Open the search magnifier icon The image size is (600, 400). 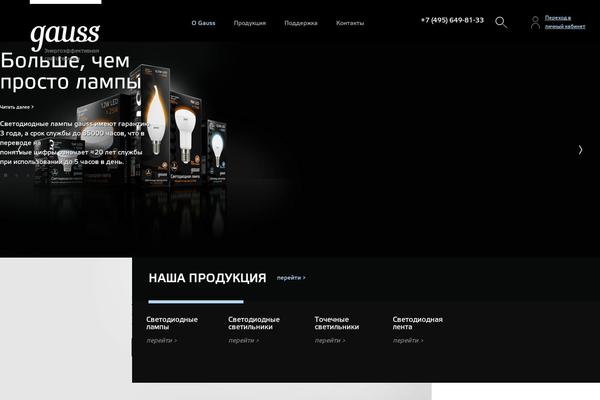click(501, 23)
